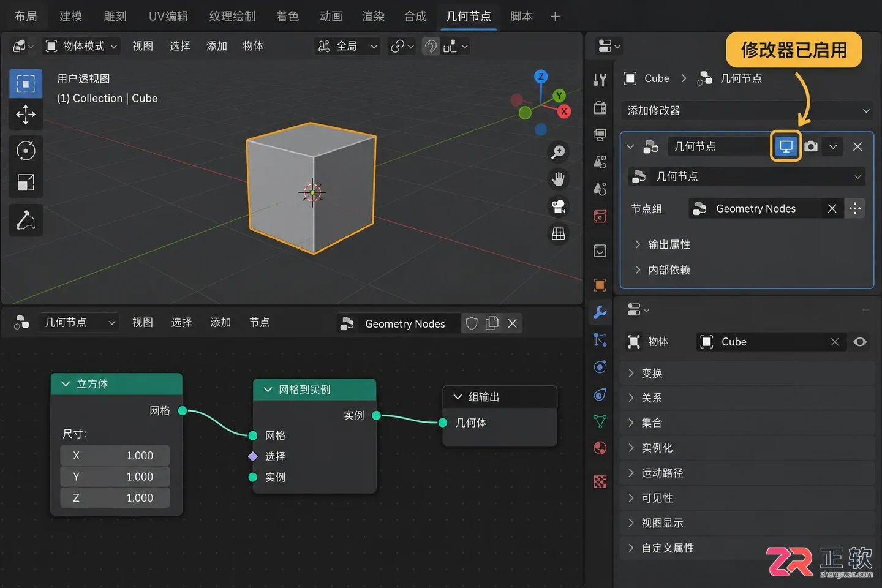Remove the 几何节点 modifier
The width and height of the screenshot is (882, 588).
(858, 146)
